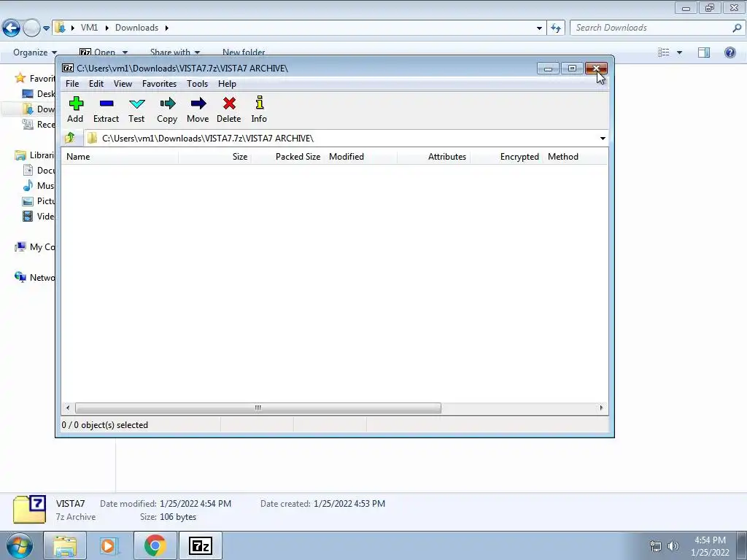Open Google Chrome from taskbar
Viewport: 747px width, 560px height.
point(155,545)
